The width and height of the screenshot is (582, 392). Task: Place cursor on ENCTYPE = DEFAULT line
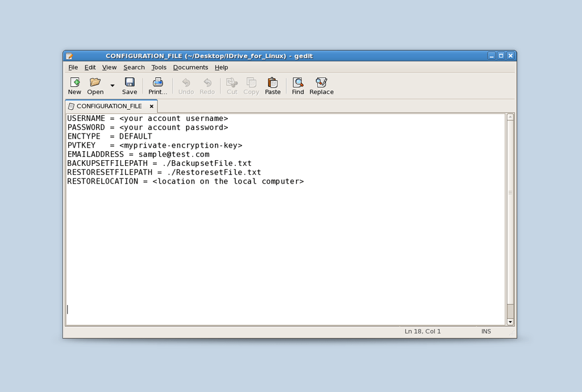[x=110, y=136]
